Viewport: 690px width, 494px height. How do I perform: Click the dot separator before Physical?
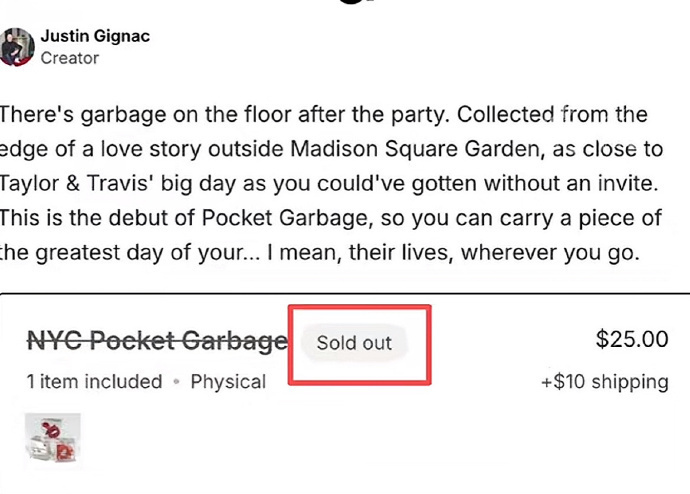(176, 382)
